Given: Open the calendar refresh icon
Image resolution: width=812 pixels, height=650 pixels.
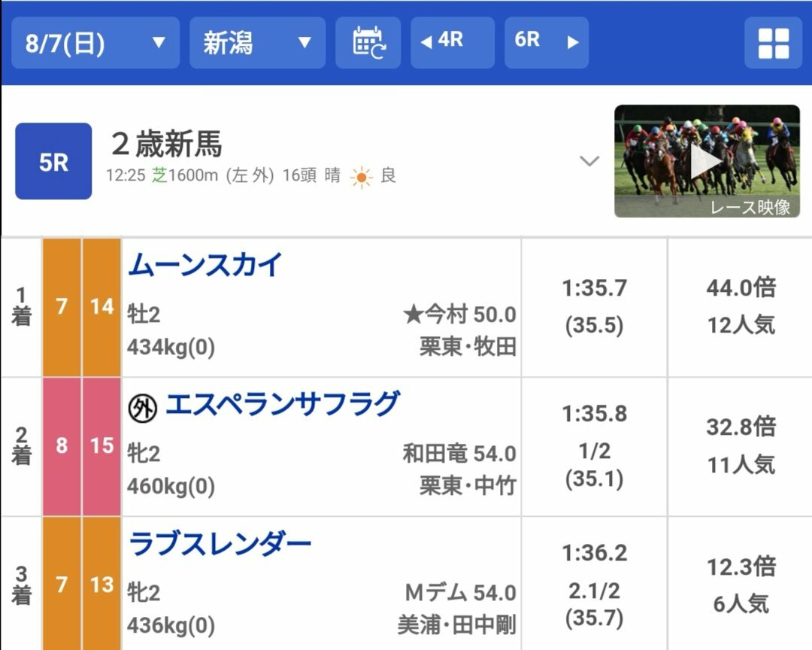Looking at the screenshot, I should pos(368,42).
